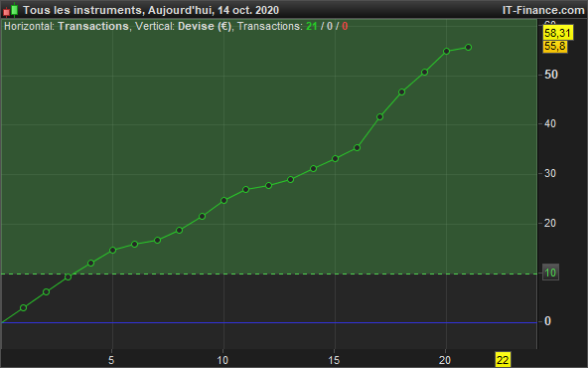The width and height of the screenshot is (588, 368).
Task: Select the first data point on curve
Action: pyautogui.click(x=23, y=307)
